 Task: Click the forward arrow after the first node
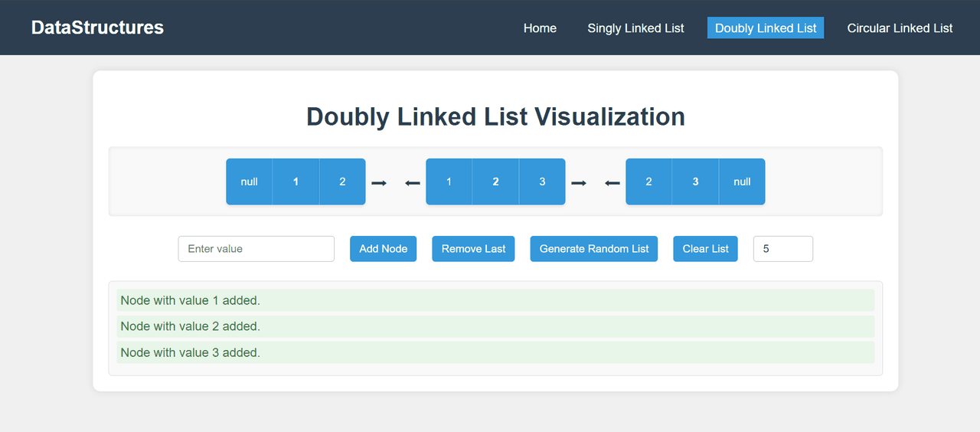click(379, 182)
